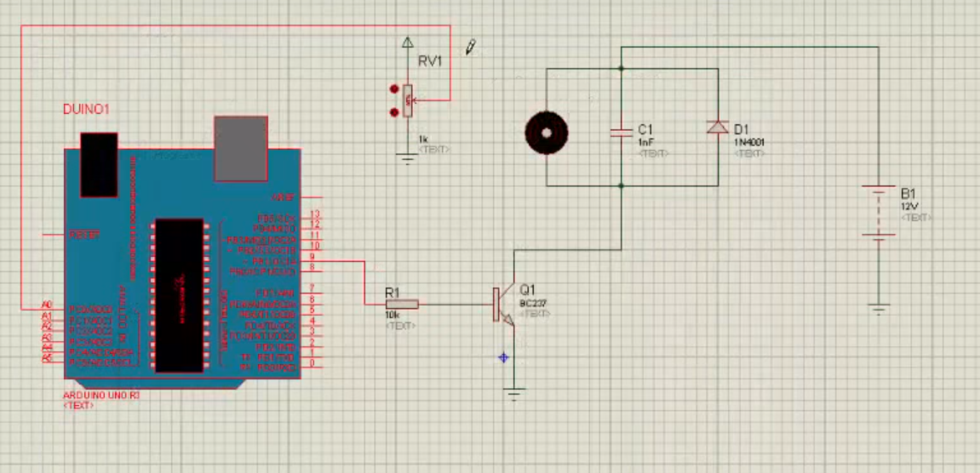Screen dimensions: 980x473
Task: Click the Q1 label
Action: tap(528, 290)
